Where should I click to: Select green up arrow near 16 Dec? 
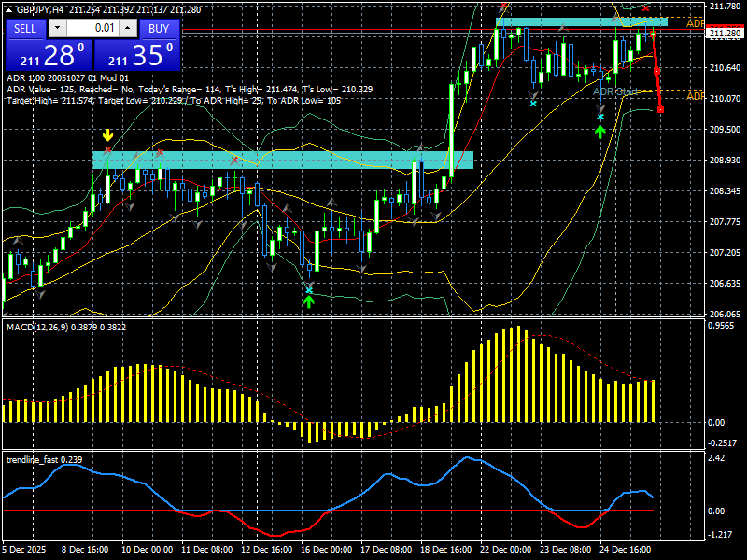coord(309,301)
